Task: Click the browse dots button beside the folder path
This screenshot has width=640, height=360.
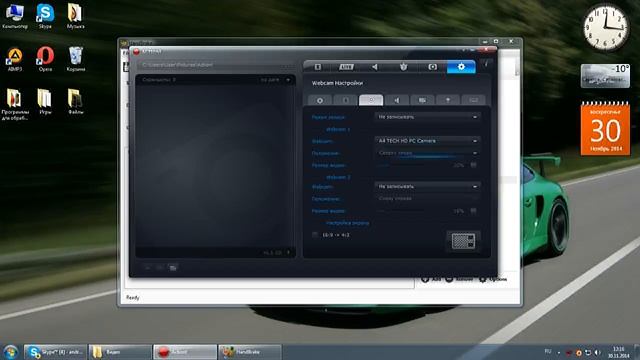Action: tap(288, 65)
